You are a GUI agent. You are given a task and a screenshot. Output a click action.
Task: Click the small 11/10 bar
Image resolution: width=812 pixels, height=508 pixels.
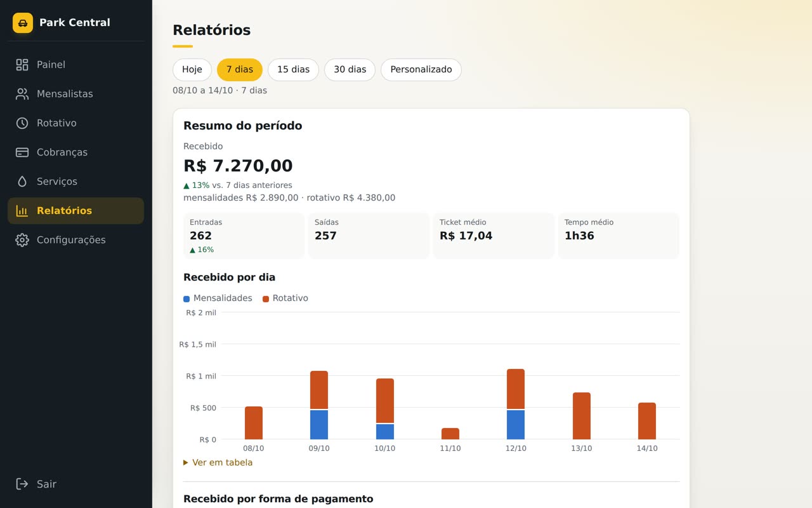450,434
